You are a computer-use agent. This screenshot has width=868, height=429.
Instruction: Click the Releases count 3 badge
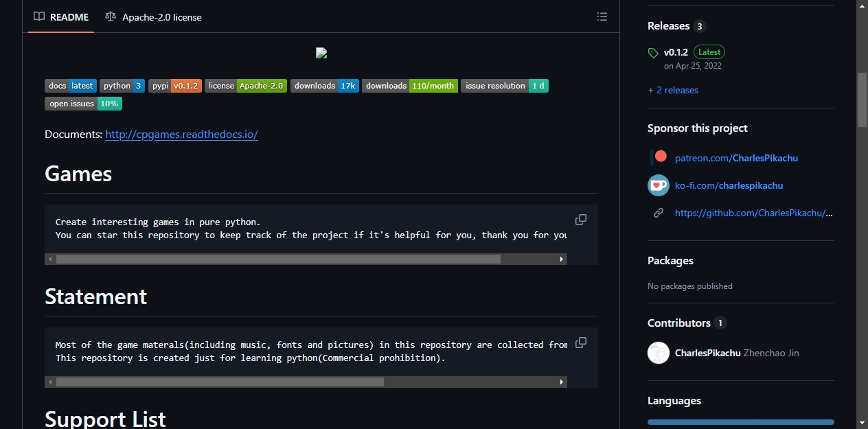click(x=700, y=26)
